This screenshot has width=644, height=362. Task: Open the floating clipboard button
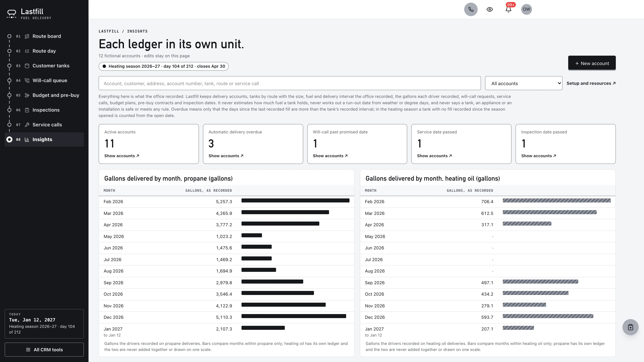pyautogui.click(x=630, y=327)
